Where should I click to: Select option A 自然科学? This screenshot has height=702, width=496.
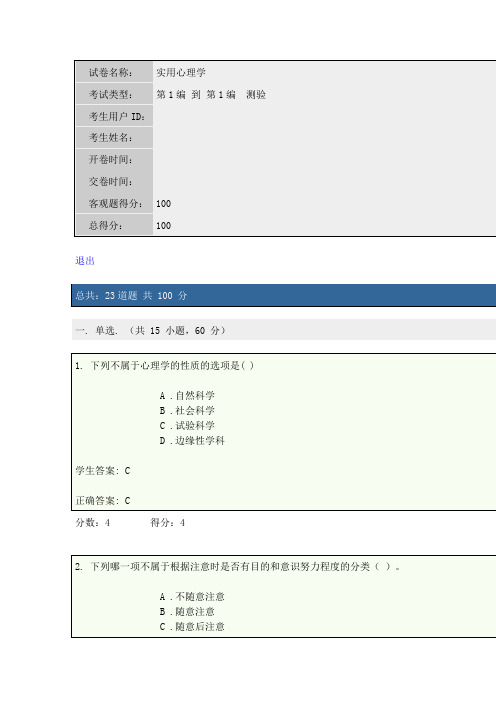[187, 396]
